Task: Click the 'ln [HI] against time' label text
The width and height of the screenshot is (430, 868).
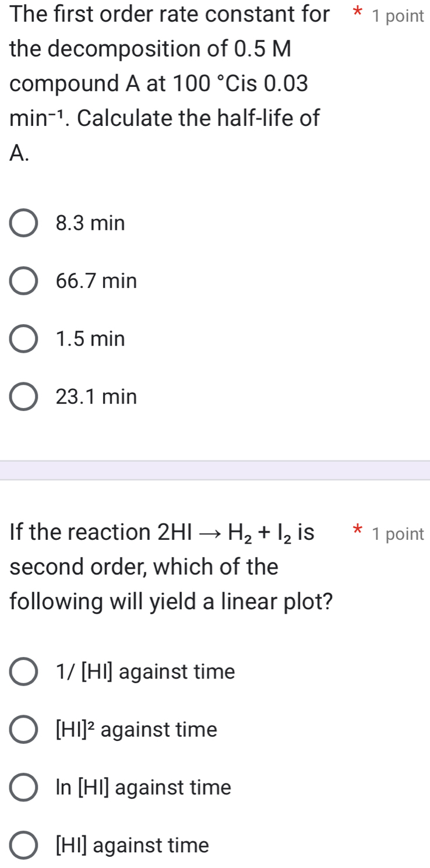Action: 143,788
